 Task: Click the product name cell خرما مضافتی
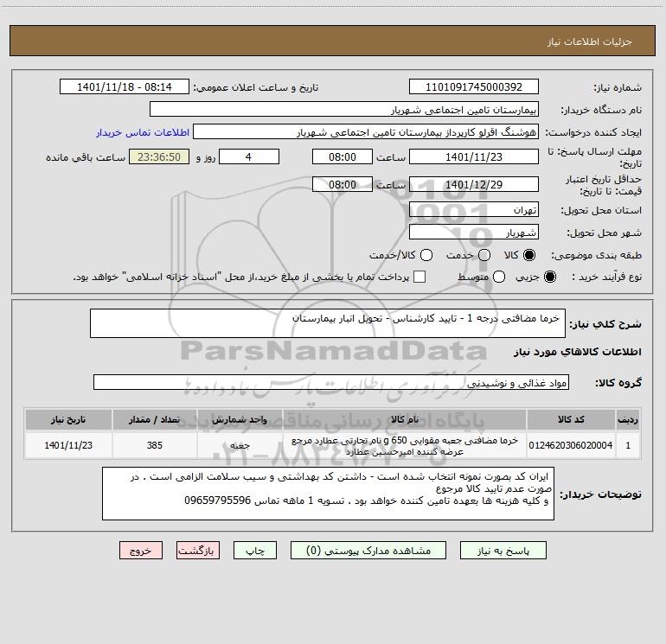click(405, 445)
